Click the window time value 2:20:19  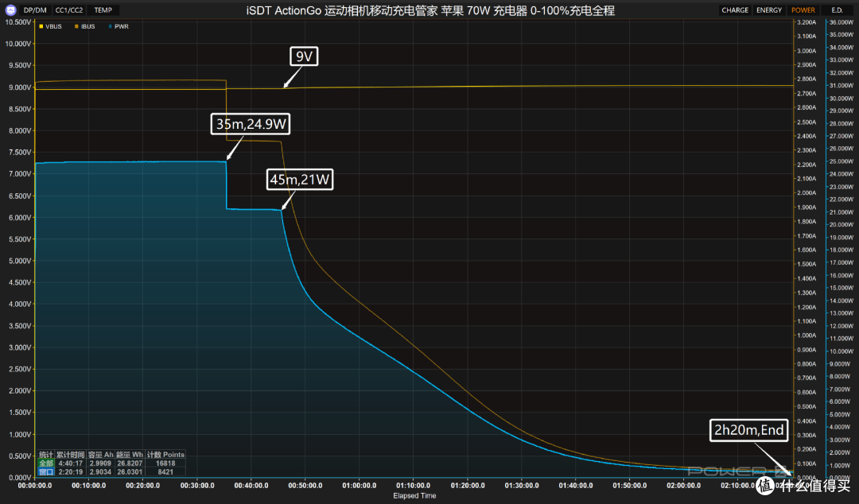click(71, 471)
